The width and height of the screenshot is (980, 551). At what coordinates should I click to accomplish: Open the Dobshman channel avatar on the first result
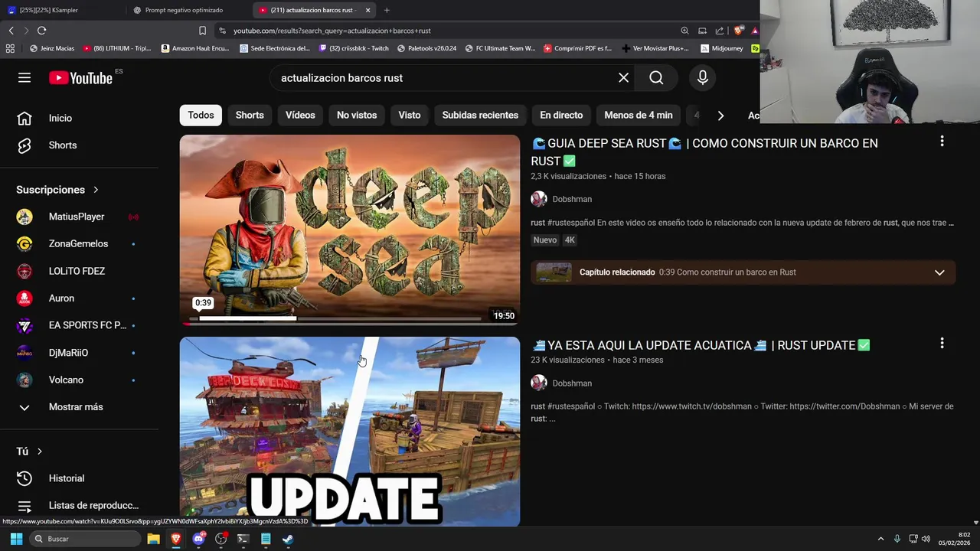click(x=539, y=199)
